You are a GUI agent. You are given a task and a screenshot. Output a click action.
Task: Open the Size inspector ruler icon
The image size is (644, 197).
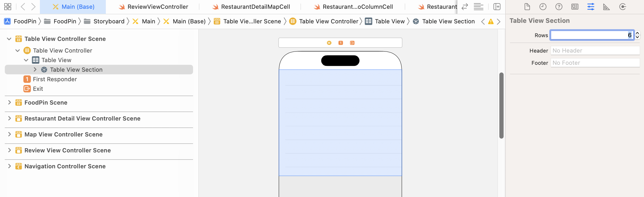[606, 7]
